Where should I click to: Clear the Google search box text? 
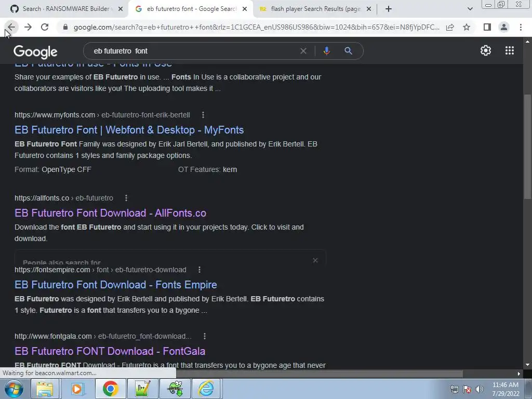(303, 51)
